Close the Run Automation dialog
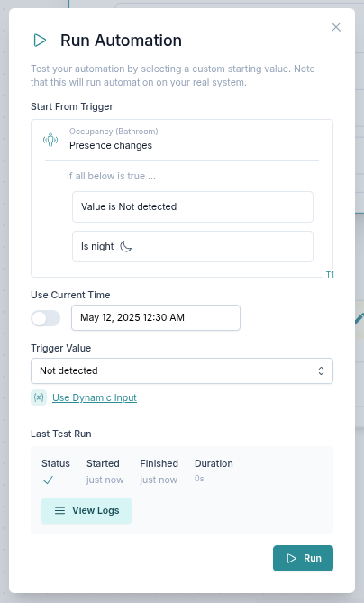The height and width of the screenshot is (603, 364). point(336,27)
